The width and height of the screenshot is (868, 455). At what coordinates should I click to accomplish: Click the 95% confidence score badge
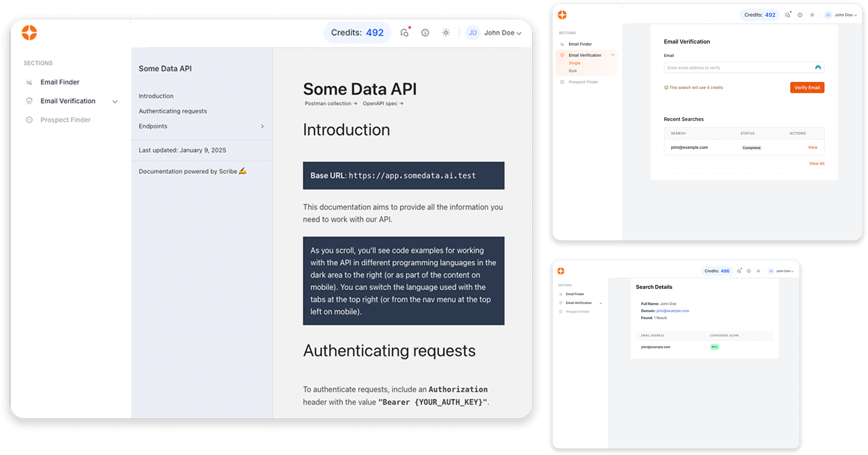click(714, 347)
